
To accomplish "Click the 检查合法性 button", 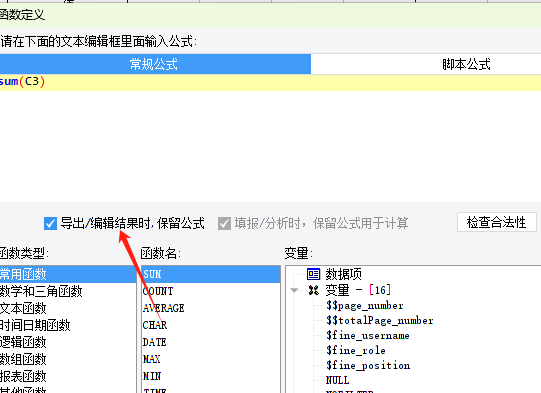I will click(496, 222).
